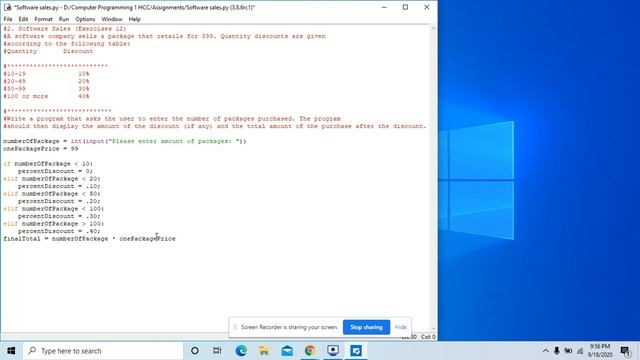Minimize the Software sales.py window
The height and width of the screenshot is (360, 640).
click(x=384, y=7)
